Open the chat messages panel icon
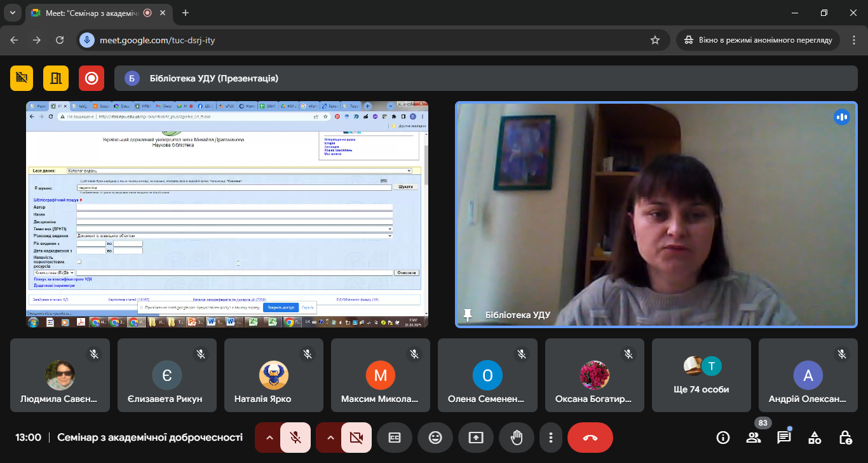 tap(784, 438)
